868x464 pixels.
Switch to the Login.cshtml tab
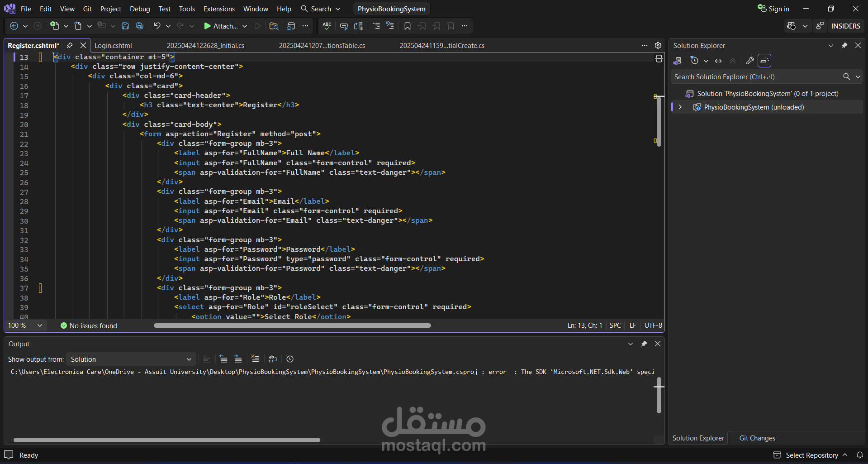pos(113,45)
